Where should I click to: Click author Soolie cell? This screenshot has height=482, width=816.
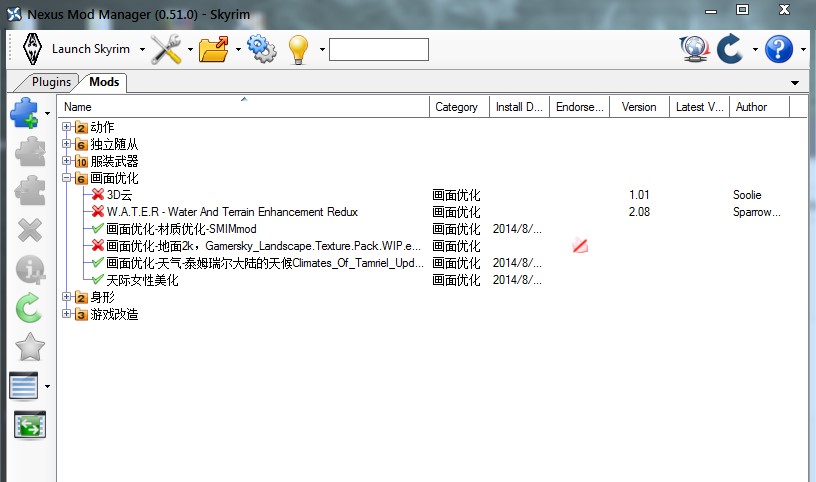pyautogui.click(x=747, y=195)
